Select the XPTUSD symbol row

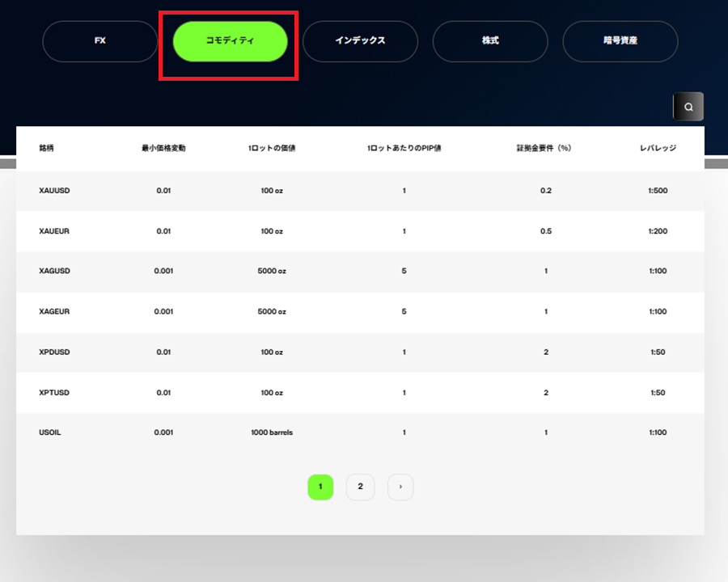[x=360, y=393]
